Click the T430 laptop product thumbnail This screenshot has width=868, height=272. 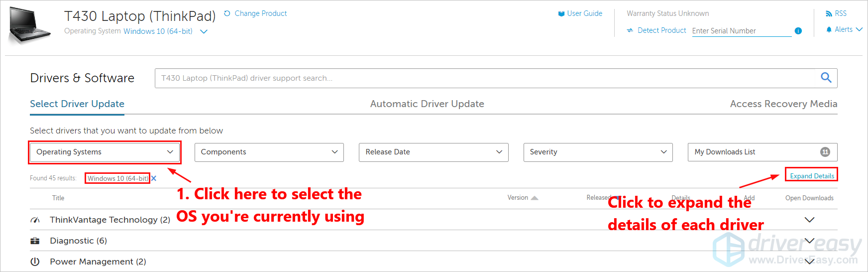[x=29, y=25]
